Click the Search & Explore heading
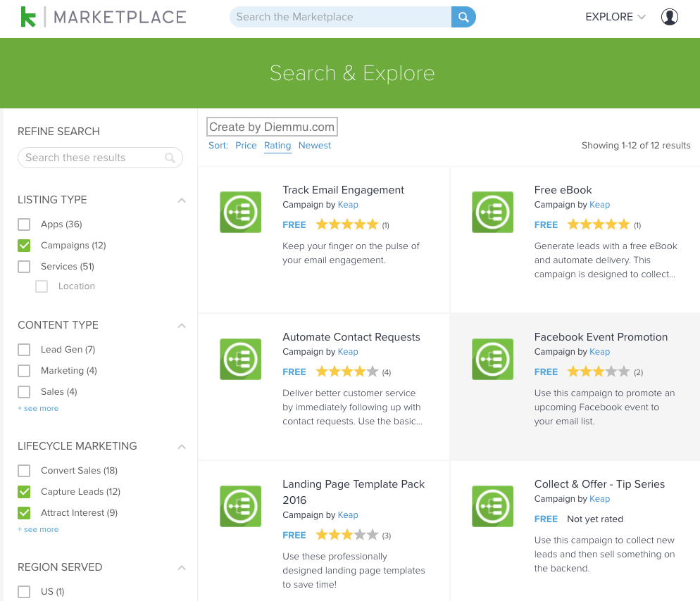 pos(352,73)
